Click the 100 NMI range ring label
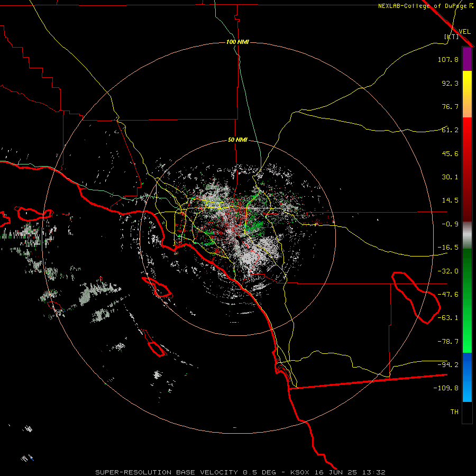 point(237,42)
